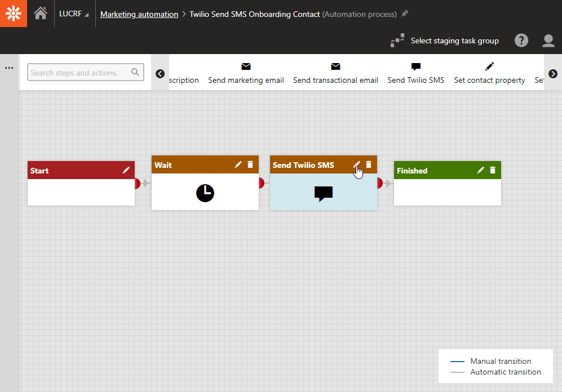Viewport: 562px width, 392px height.
Task: Edit the Wait step with its pencil icon
Action: (x=238, y=164)
